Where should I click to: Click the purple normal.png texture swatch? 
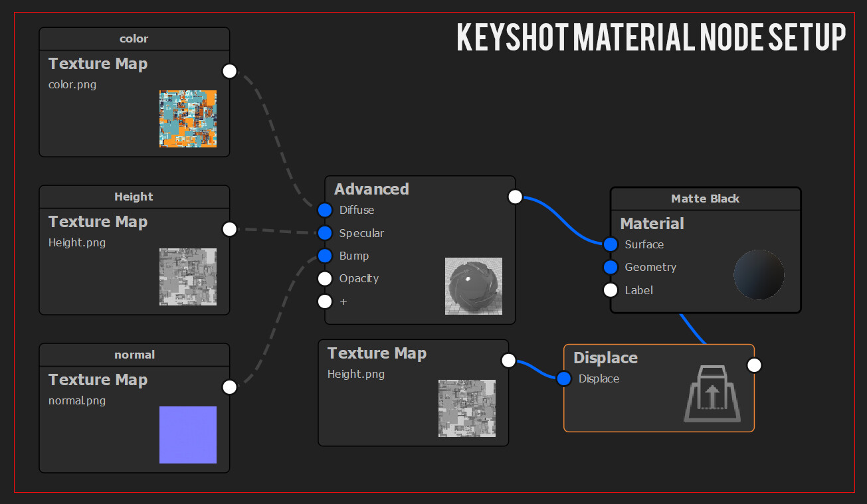[x=188, y=434]
